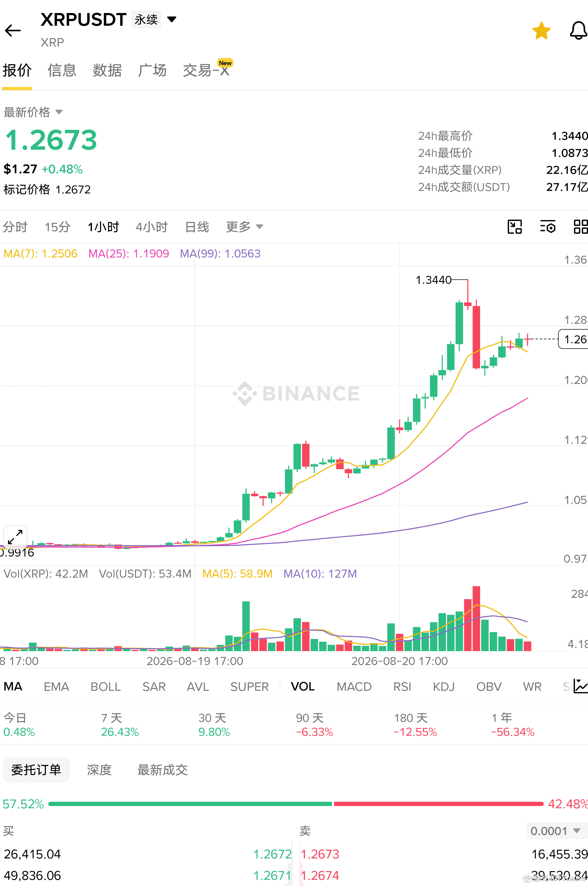
Task: Open price alert bell
Action: (x=578, y=30)
